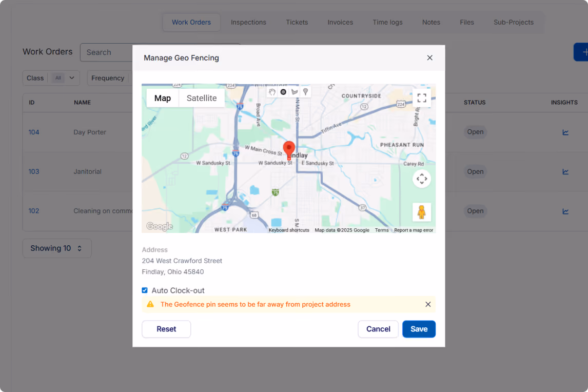Click the 204 West Crawford Street address
The height and width of the screenshot is (392, 588).
182,261
